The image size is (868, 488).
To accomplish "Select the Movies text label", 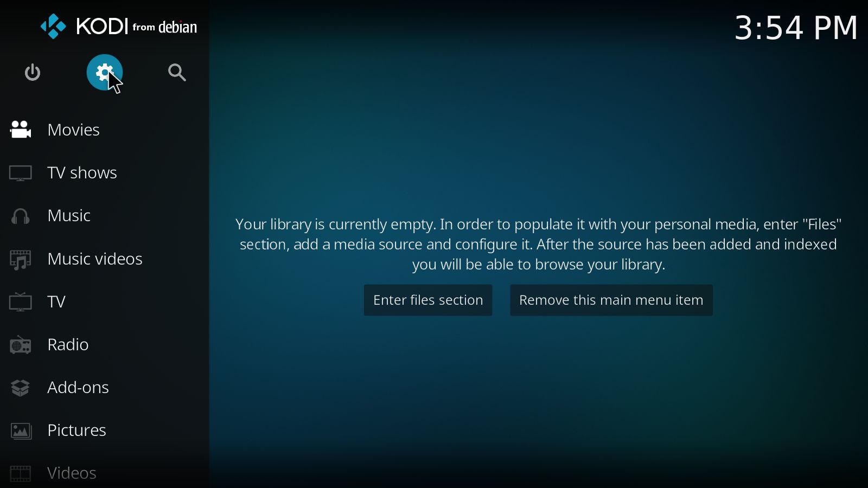I will point(73,130).
